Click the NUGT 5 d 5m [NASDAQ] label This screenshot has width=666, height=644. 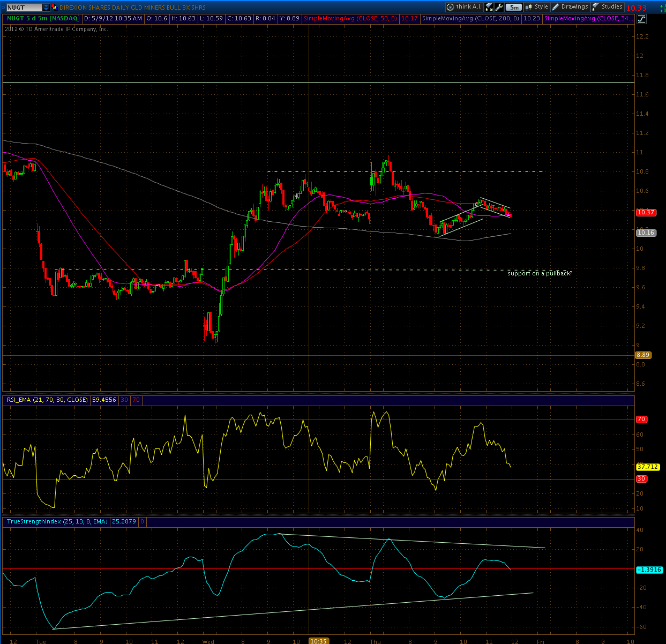click(x=43, y=18)
